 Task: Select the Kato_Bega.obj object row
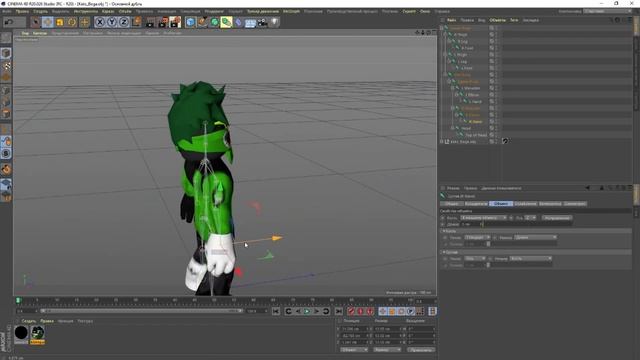(463, 142)
